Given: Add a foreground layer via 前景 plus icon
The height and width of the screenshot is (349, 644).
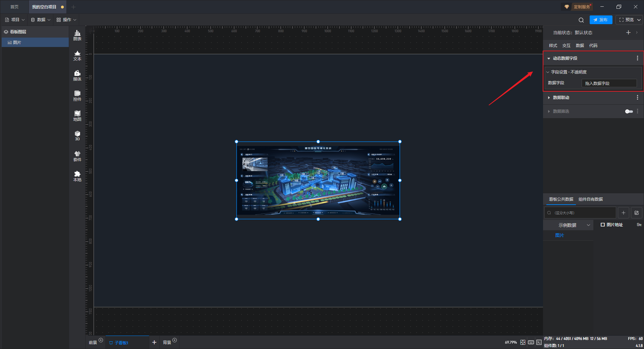Looking at the screenshot, I should pos(101,340).
